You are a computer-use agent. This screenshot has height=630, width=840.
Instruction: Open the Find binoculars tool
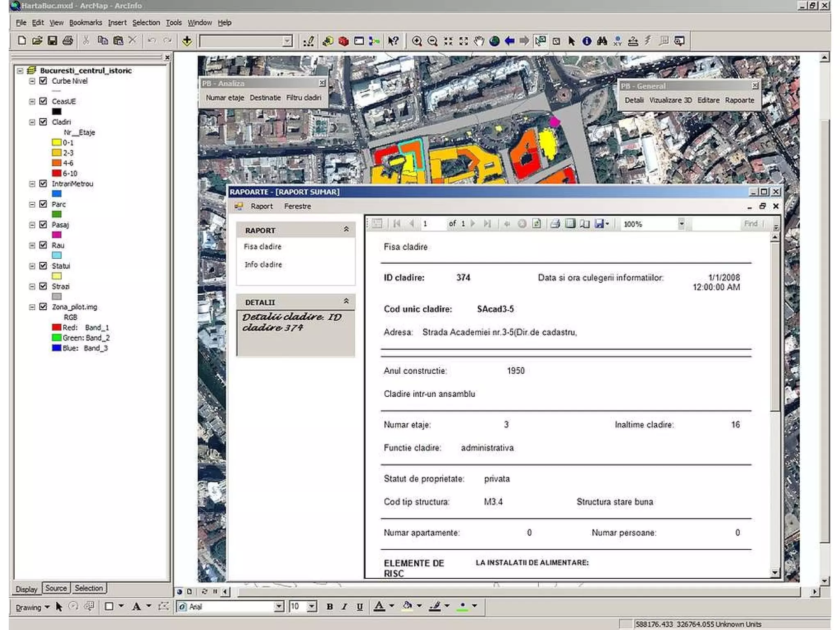[602, 41]
